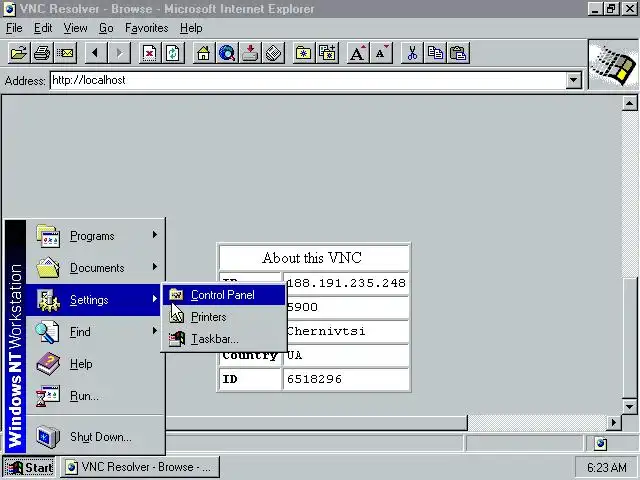Click the Print toolbar icon
Viewport: 640px width, 480px height.
tap(42, 53)
